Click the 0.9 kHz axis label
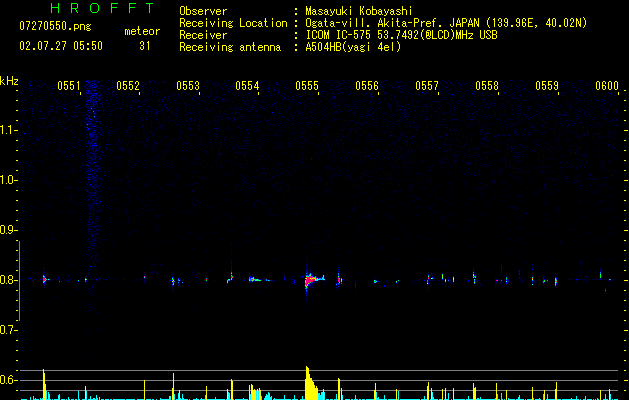629x400 pixels. (8, 230)
